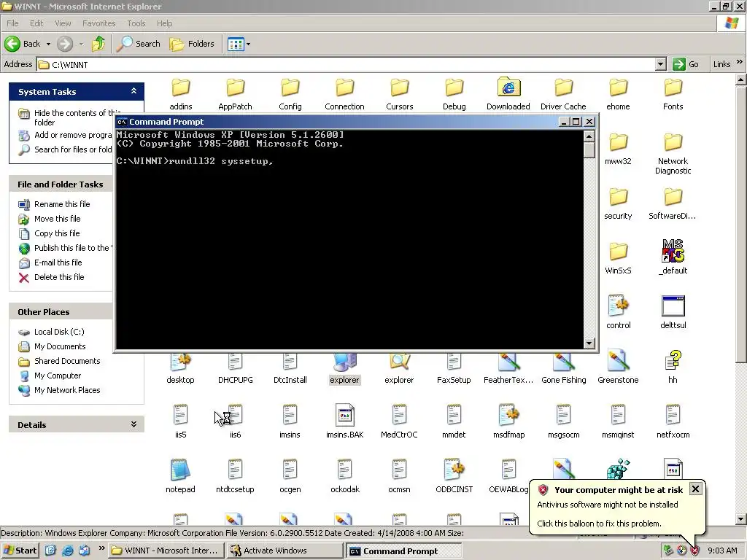This screenshot has width=747, height=560.
Task: Open the View menu
Action: point(63,23)
